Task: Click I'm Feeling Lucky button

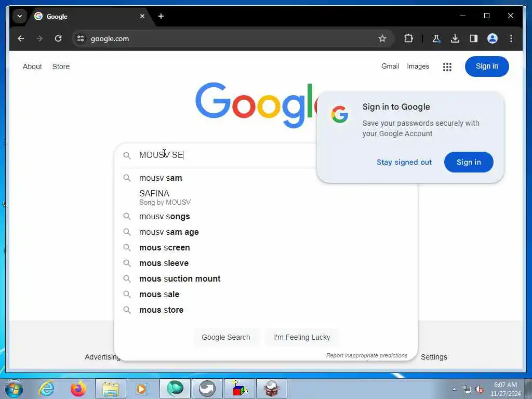Action: [x=302, y=337]
